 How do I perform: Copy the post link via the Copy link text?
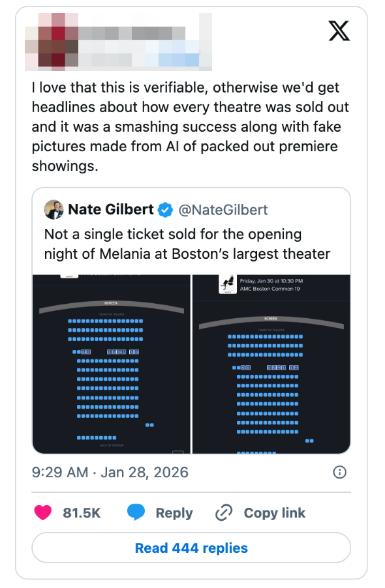pos(274,513)
